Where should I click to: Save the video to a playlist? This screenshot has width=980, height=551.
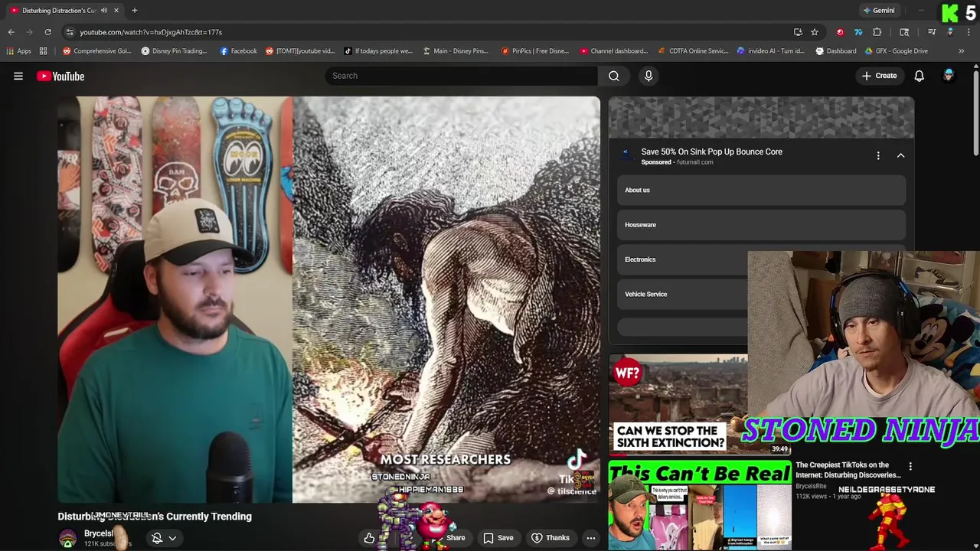[498, 538]
